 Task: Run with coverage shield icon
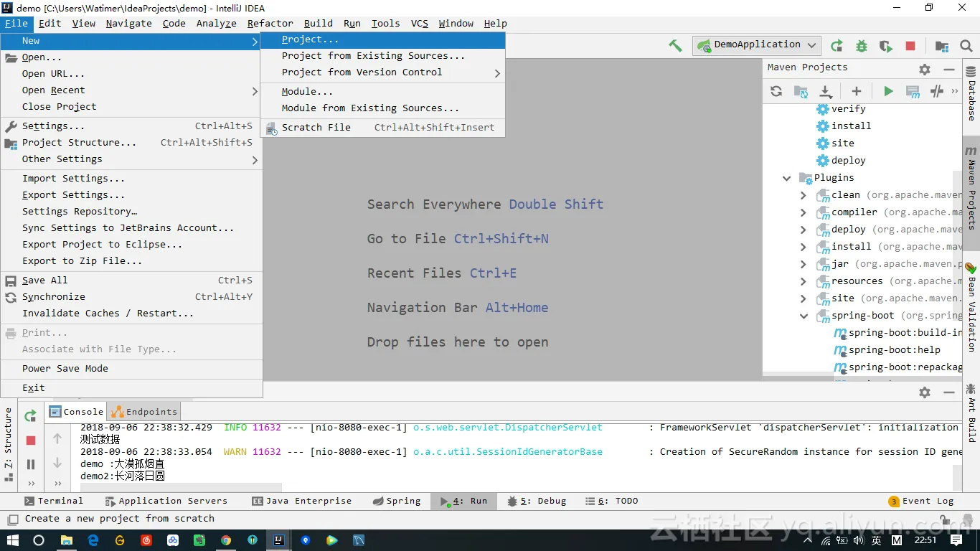click(886, 46)
